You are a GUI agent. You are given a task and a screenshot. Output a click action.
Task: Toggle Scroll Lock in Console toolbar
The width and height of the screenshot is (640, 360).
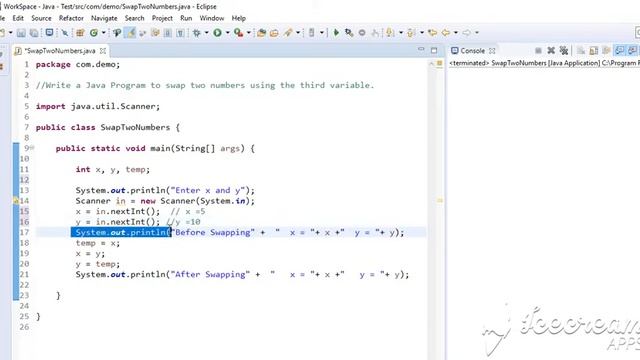pyautogui.click(x=593, y=51)
